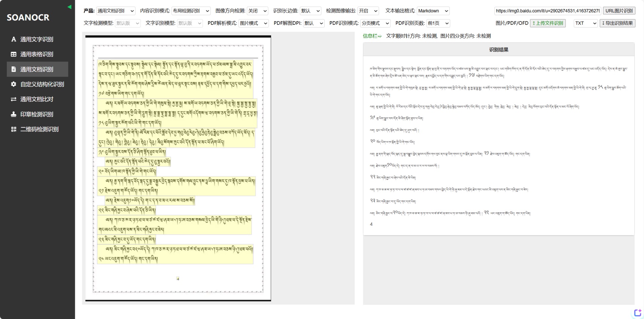Open the 通用文档识别 sidebar menu item

coord(37,69)
